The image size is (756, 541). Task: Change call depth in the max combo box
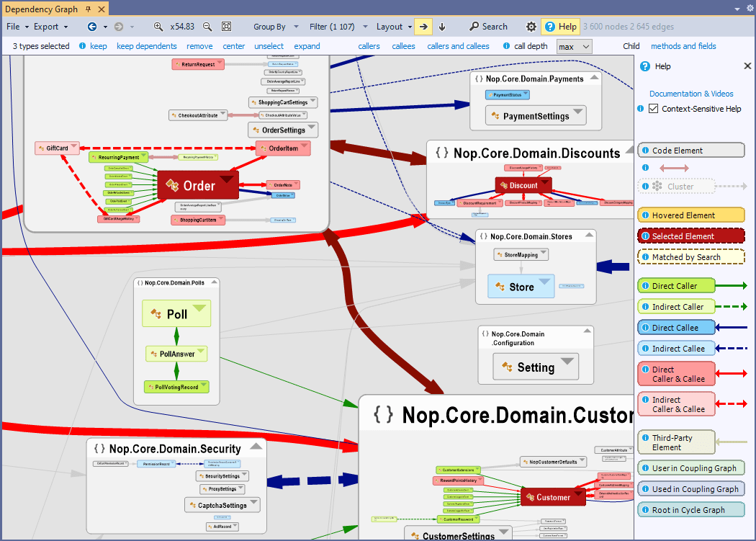pos(574,45)
